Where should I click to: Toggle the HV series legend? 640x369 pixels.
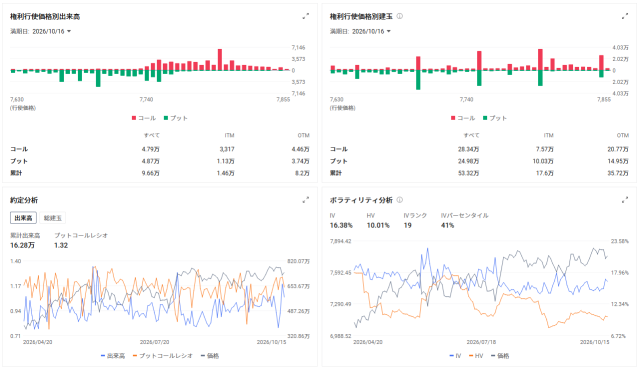476,356
